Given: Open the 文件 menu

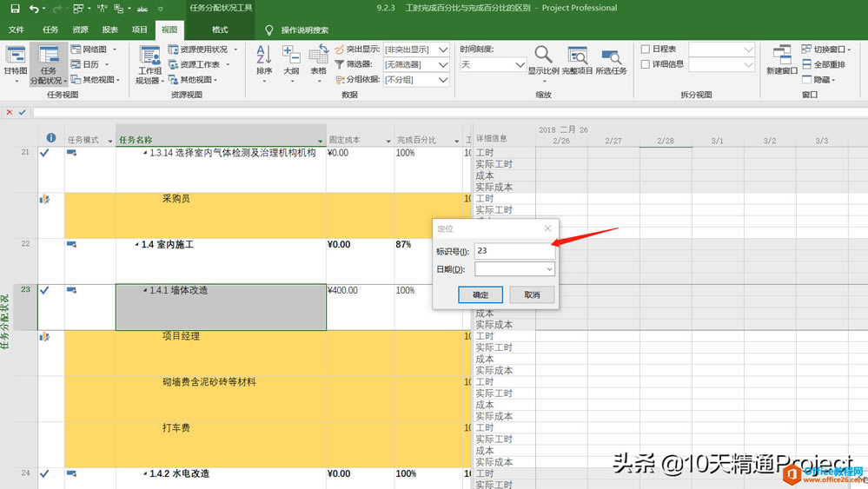Looking at the screenshot, I should (17, 30).
